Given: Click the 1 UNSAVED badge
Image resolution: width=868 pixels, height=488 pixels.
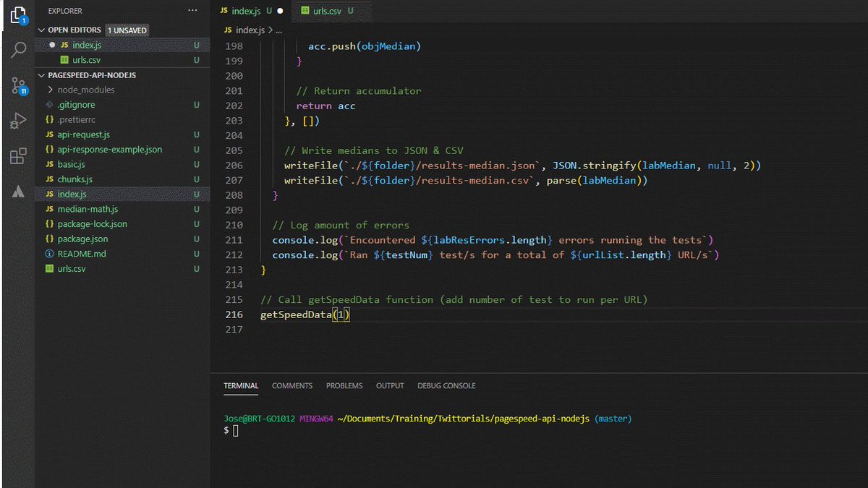Looking at the screenshot, I should [127, 30].
